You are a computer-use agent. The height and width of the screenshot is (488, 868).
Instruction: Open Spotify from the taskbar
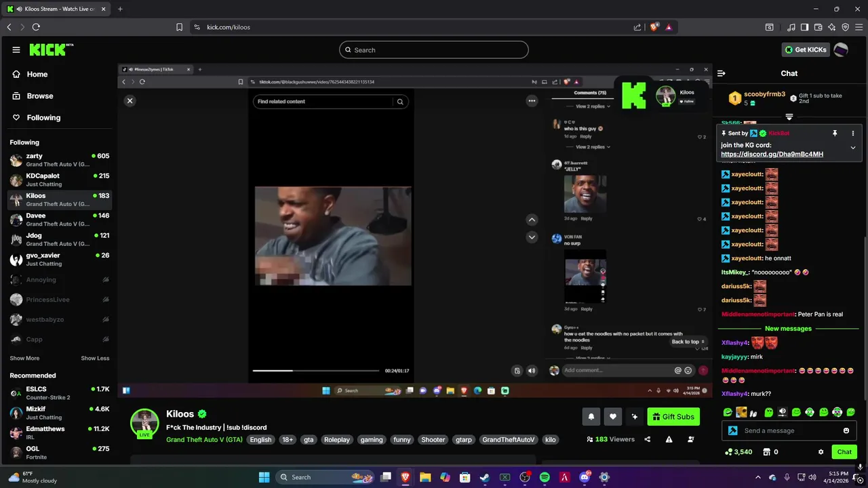pyautogui.click(x=545, y=477)
